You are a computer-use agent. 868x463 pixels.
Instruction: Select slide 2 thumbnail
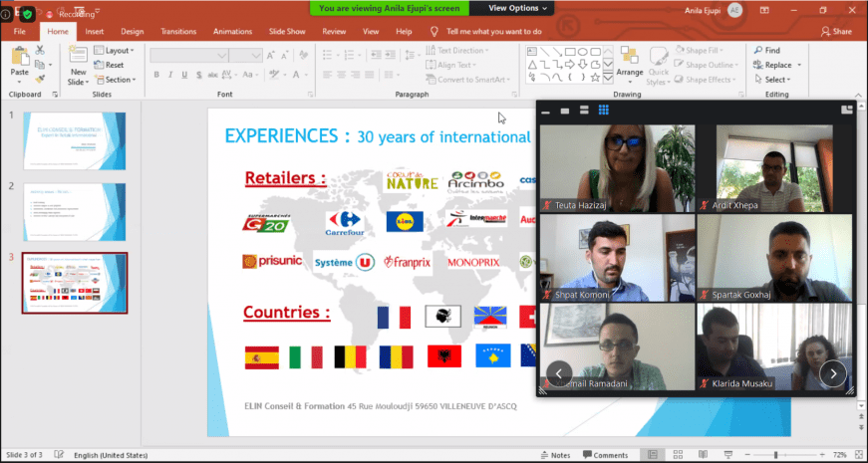click(x=75, y=212)
